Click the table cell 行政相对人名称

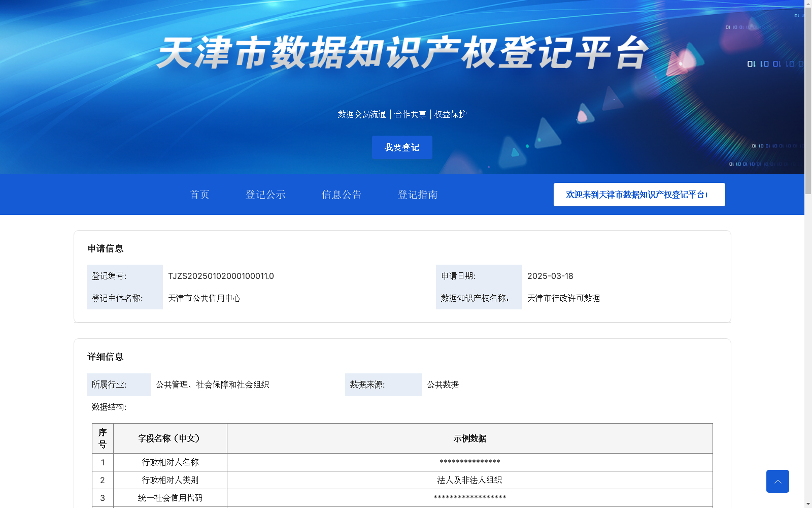(x=170, y=462)
